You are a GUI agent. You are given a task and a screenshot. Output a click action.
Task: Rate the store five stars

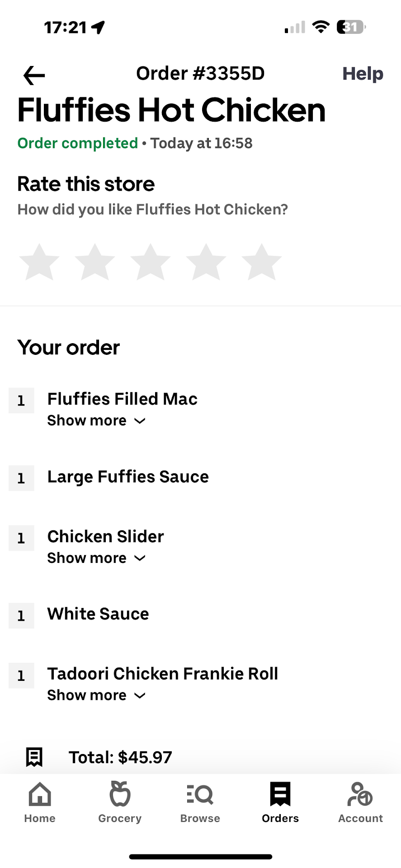(x=262, y=262)
